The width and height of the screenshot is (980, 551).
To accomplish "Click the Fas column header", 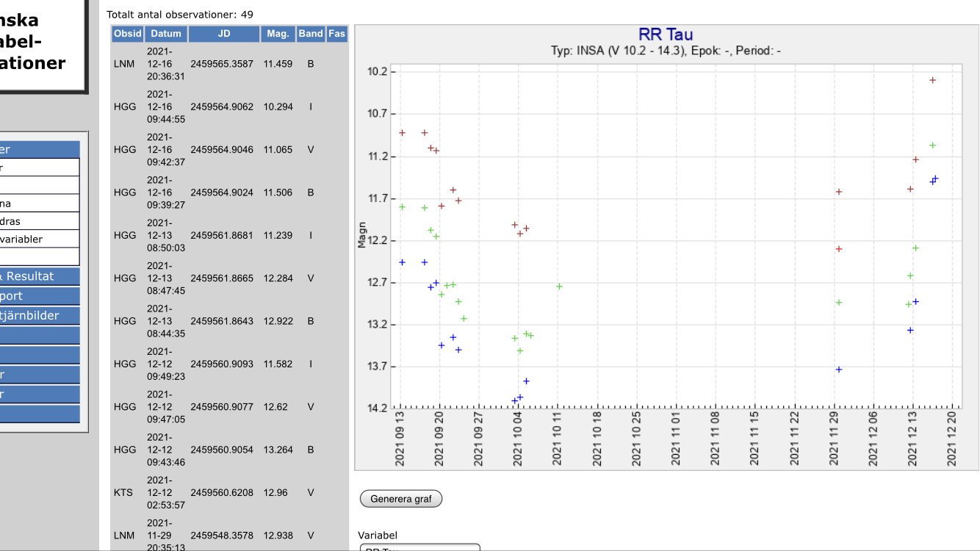I will pyautogui.click(x=336, y=34).
